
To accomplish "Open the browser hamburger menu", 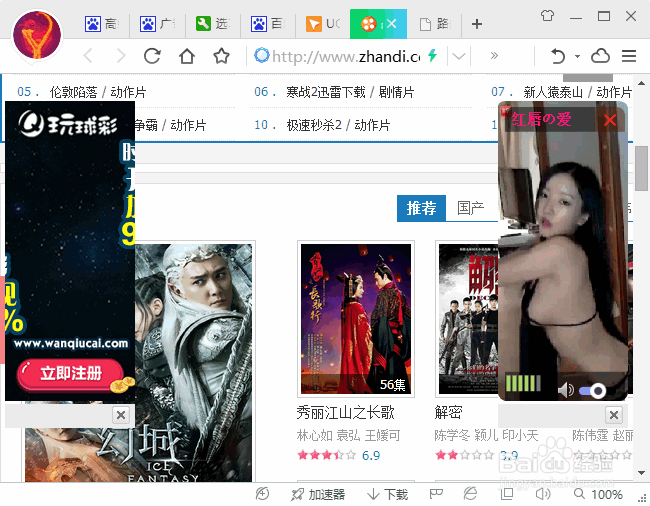I will [x=629, y=56].
